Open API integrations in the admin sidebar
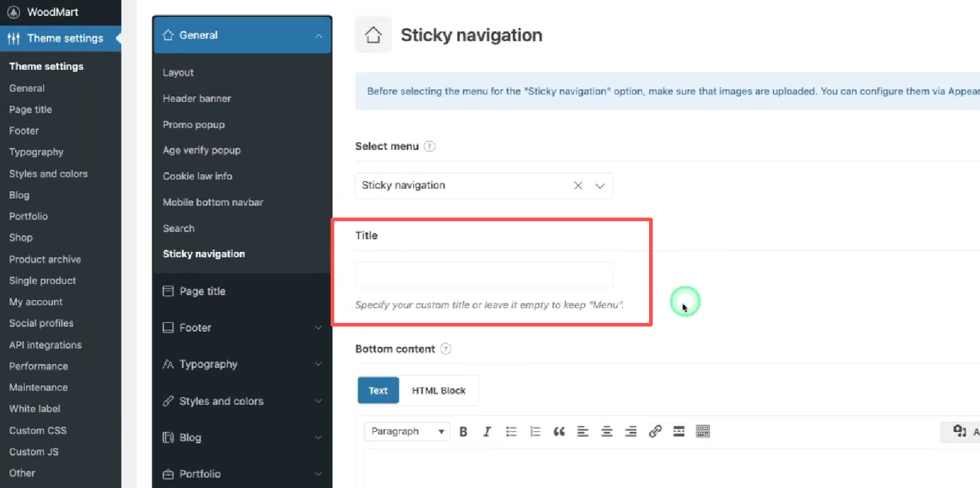This screenshot has width=980, height=488. click(45, 345)
